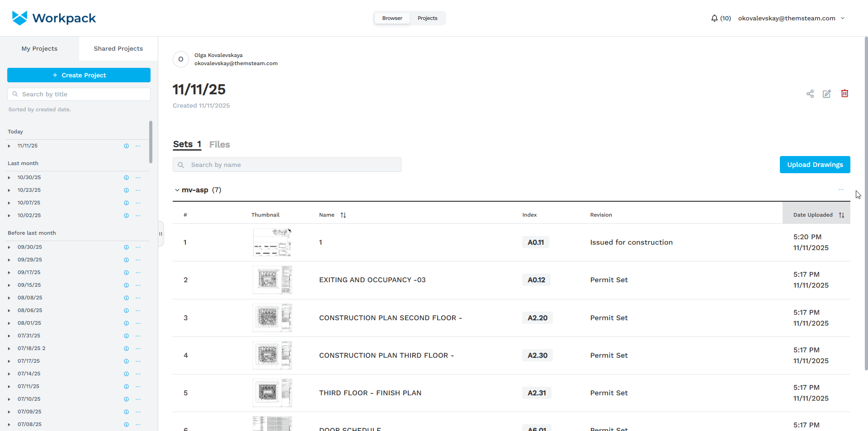Select the Browser view toggle
This screenshot has width=868, height=431.
[392, 18]
